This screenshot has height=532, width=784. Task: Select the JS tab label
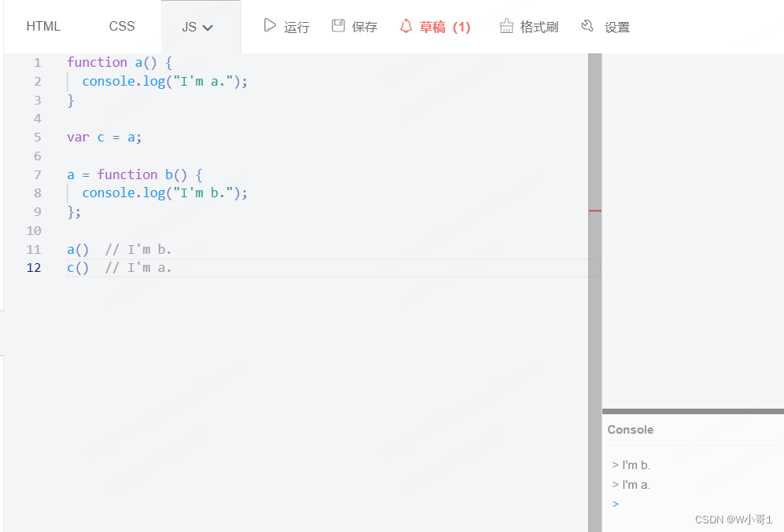[x=189, y=27]
